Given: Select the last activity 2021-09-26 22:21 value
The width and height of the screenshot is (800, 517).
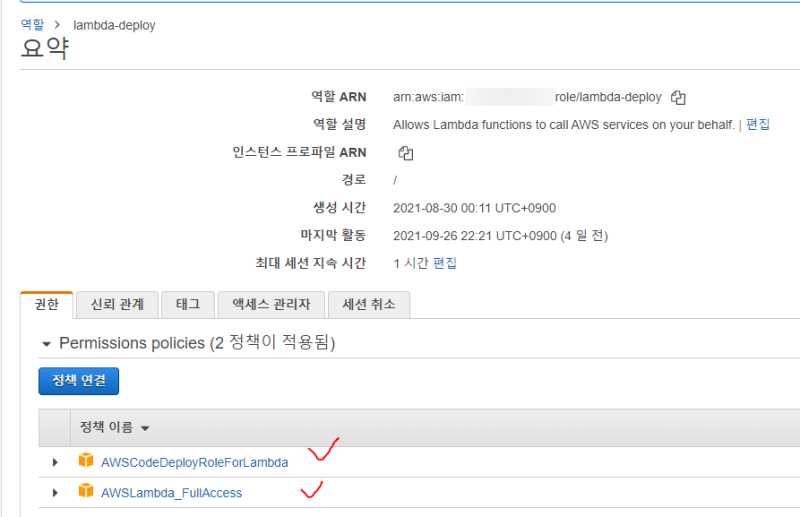Looking at the screenshot, I should click(501, 236).
